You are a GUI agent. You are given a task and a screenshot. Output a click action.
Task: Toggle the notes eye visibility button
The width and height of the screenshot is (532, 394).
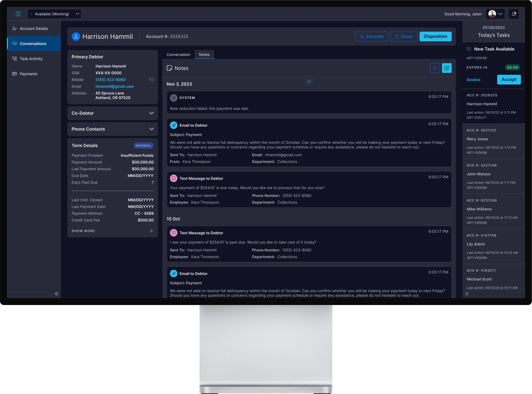pyautogui.click(x=435, y=68)
